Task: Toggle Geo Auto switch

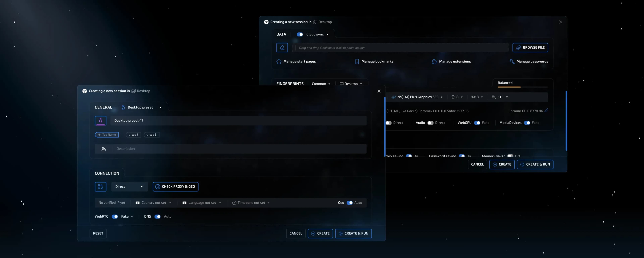Action: pyautogui.click(x=350, y=203)
